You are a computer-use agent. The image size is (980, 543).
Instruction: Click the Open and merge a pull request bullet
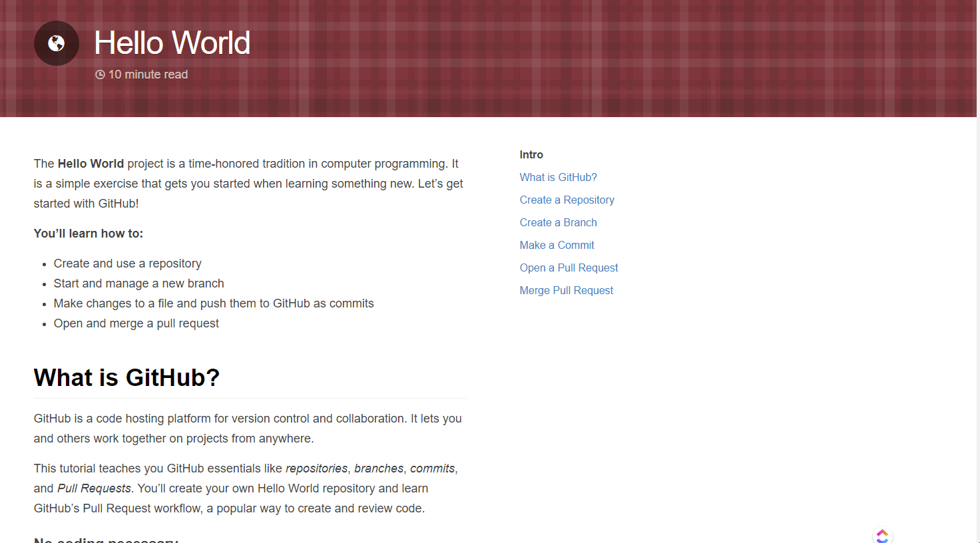(136, 323)
